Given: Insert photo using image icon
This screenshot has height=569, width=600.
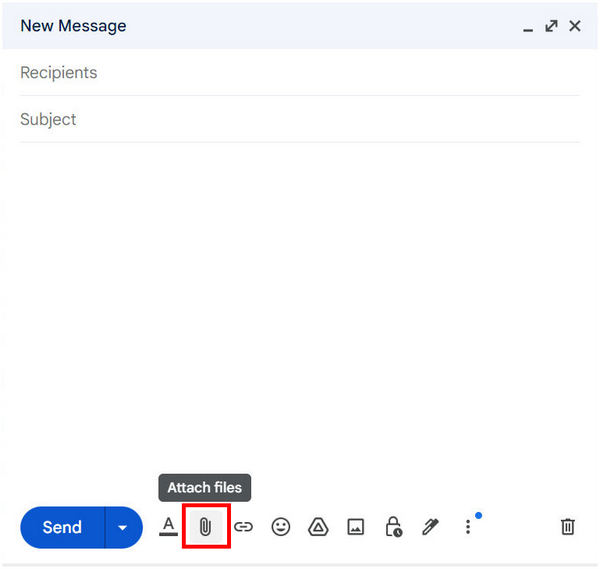Looking at the screenshot, I should click(355, 527).
